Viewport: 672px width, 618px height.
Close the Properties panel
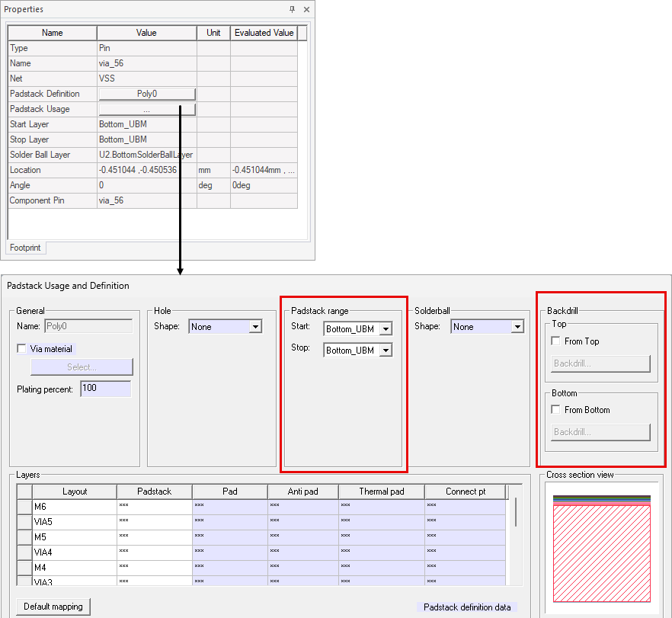[x=306, y=9]
